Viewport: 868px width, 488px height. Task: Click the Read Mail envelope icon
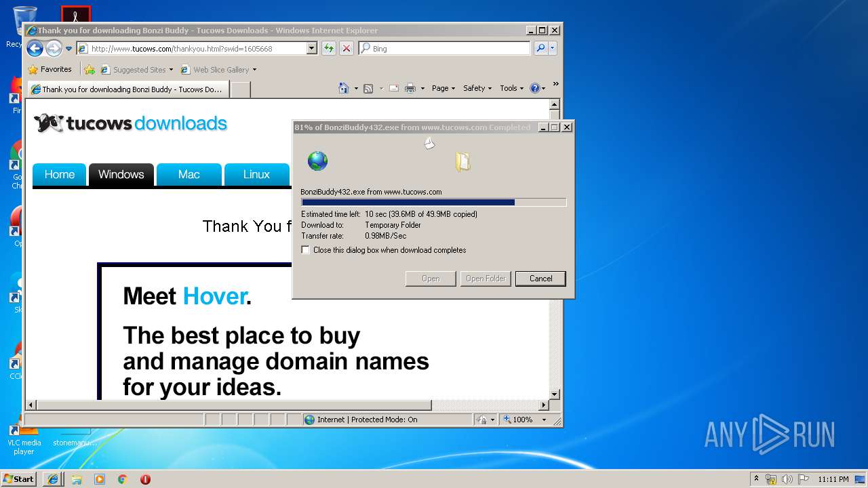point(393,88)
